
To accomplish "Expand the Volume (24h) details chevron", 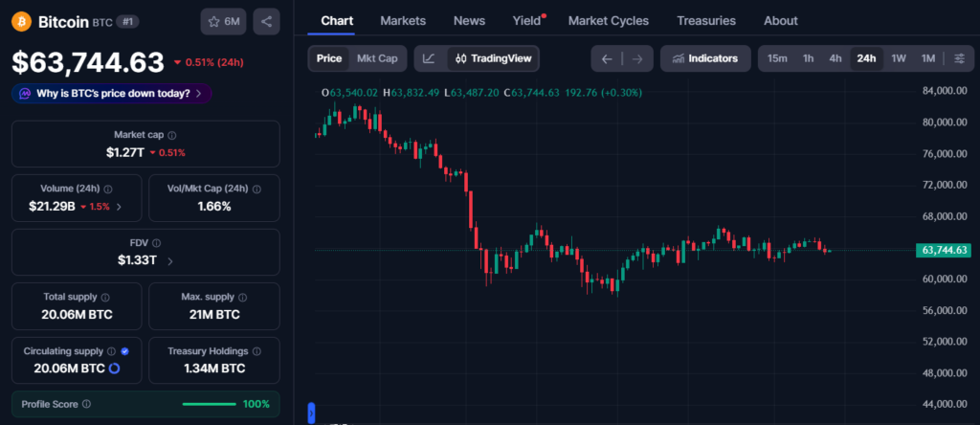I will (x=120, y=207).
